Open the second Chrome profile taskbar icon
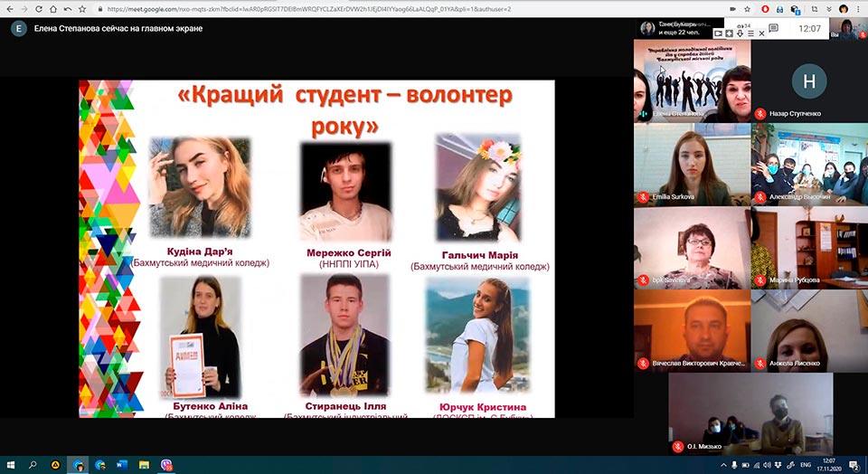The image size is (868, 474). click(100, 465)
